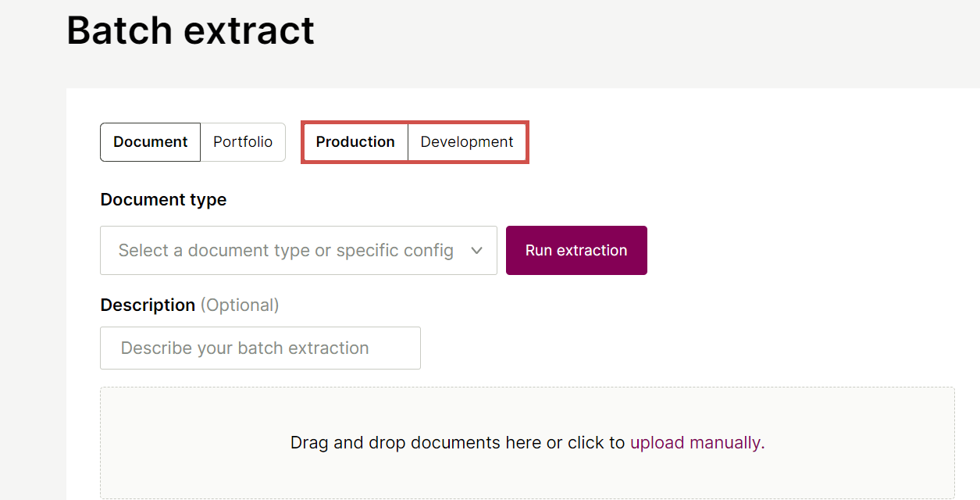Choose the Production environment

[x=355, y=142]
